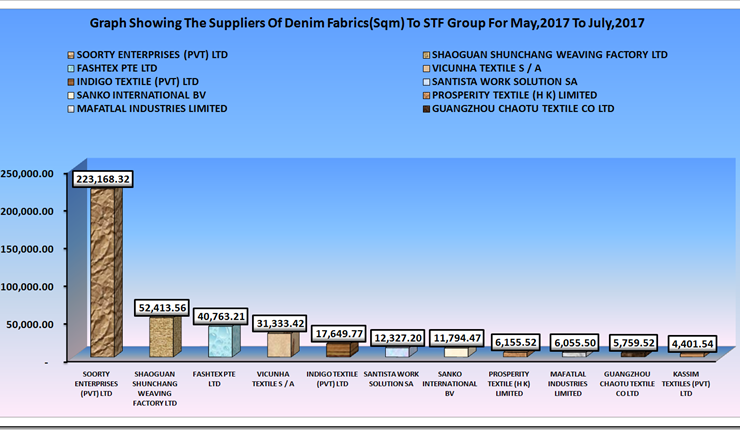Click x-axis label SANKO INTERNATIONAL BV
This screenshot has height=430, width=740.
pos(450,384)
